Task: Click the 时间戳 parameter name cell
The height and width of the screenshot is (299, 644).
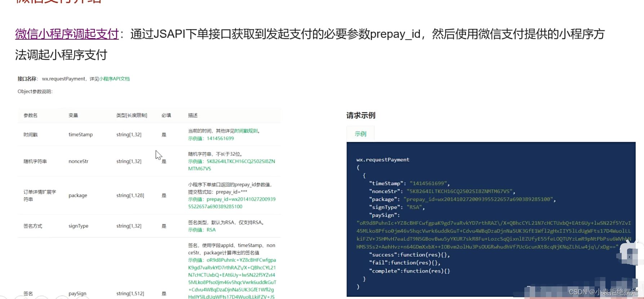Action: pos(31,135)
